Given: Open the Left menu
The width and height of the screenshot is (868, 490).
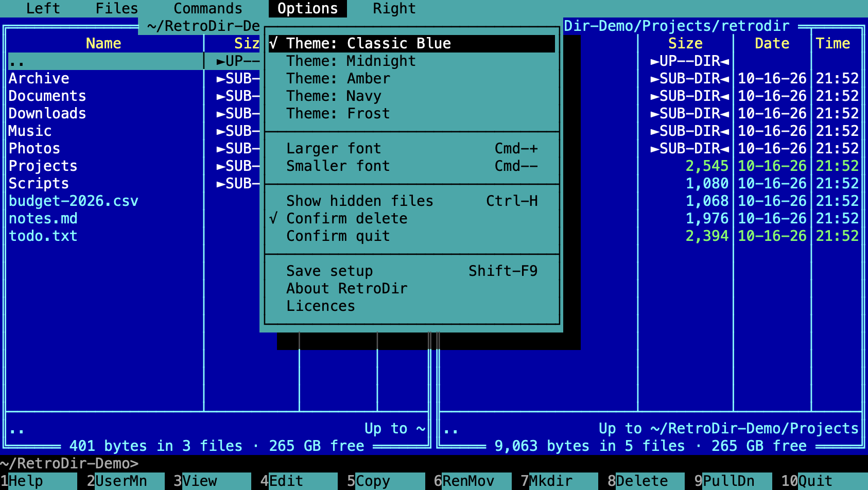Looking at the screenshot, I should click(x=43, y=9).
